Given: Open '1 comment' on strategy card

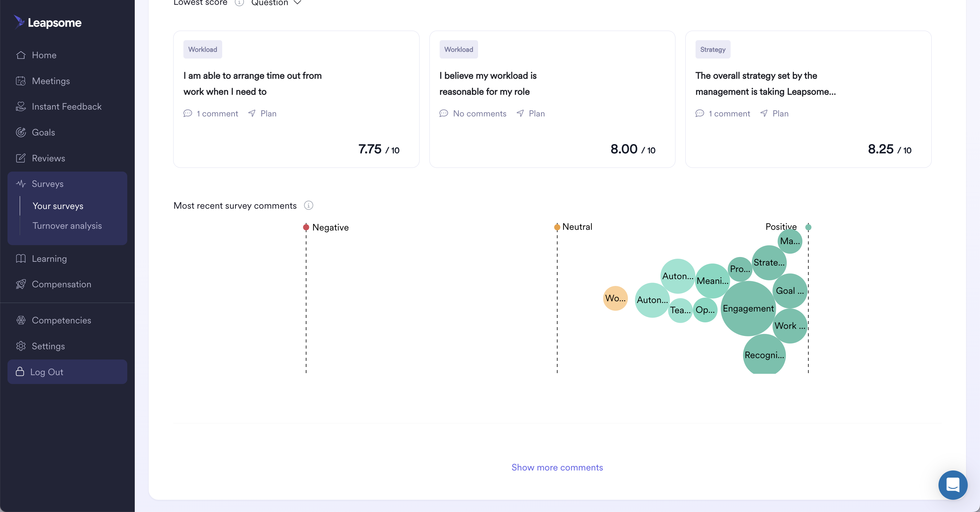Looking at the screenshot, I should (x=723, y=113).
